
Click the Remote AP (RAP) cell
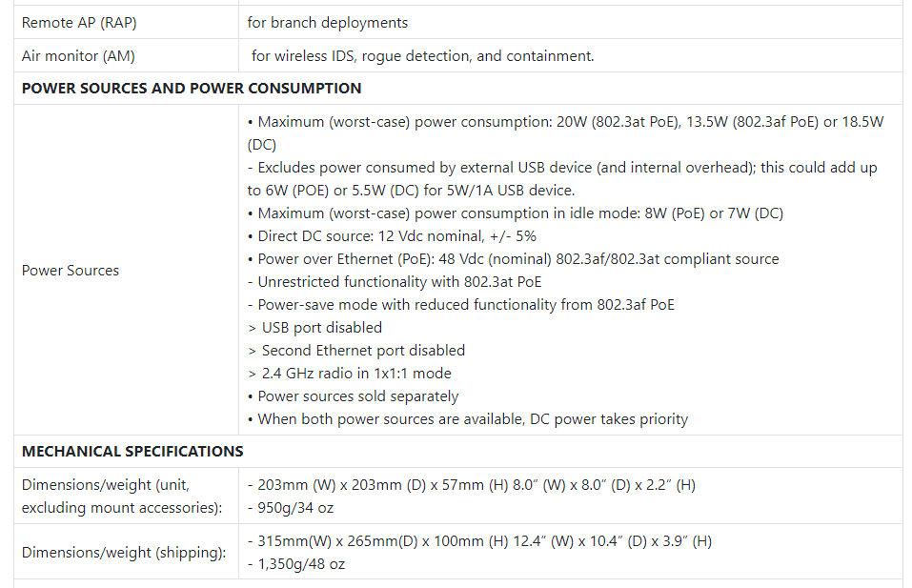[72, 22]
